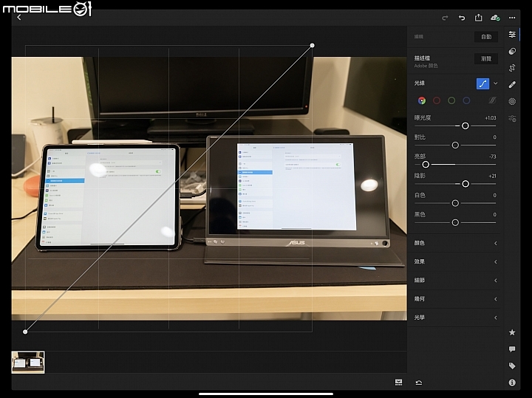
Task: Open the cloud sync status icon
Action: pos(495,18)
